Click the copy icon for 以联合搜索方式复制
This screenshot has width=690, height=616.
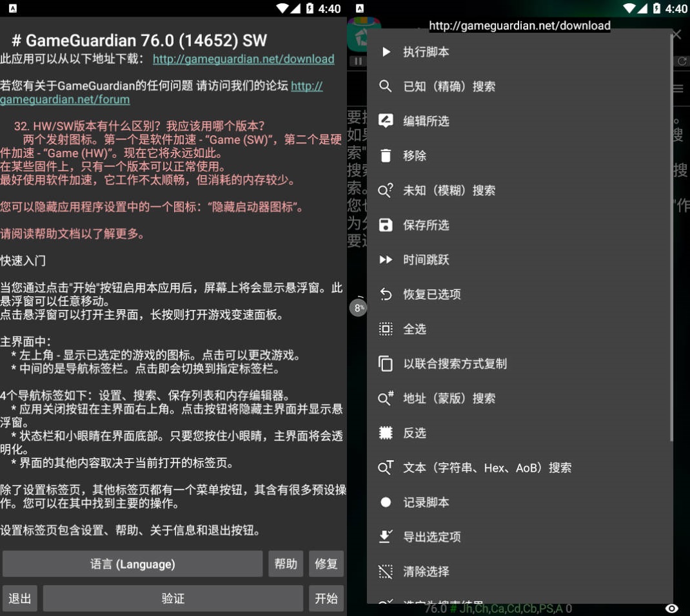pyautogui.click(x=386, y=363)
